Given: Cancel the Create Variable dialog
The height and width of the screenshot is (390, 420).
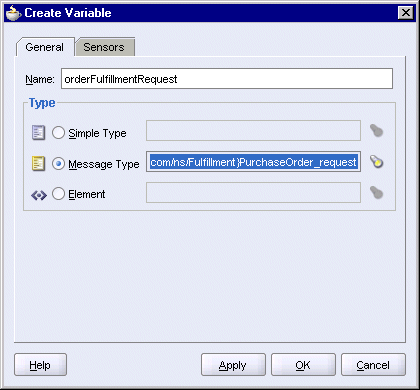Looking at the screenshot, I should coord(373,365).
